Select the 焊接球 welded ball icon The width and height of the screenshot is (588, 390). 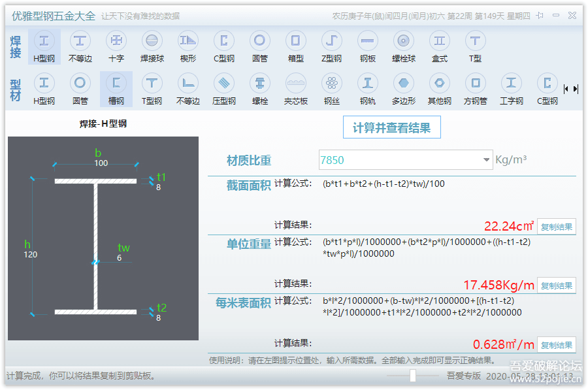point(152,46)
